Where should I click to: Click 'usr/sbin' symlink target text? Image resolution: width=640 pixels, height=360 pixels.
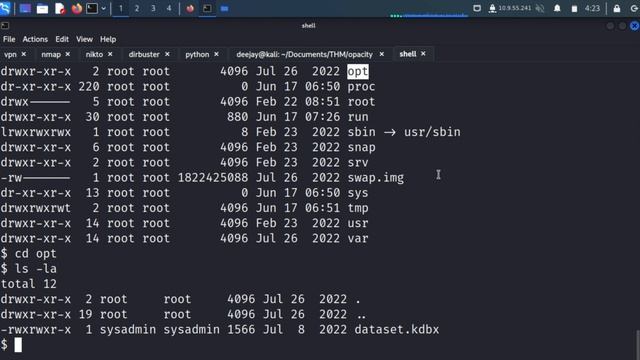(x=432, y=132)
